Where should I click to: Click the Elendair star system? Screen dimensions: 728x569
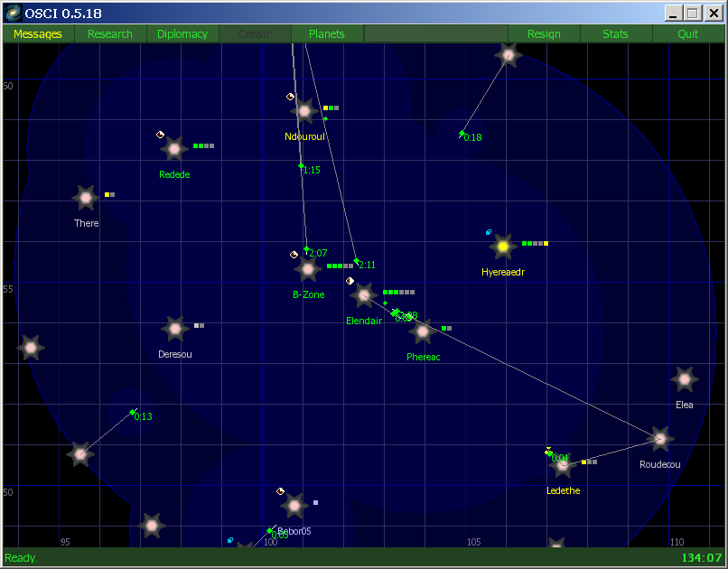coord(364,294)
